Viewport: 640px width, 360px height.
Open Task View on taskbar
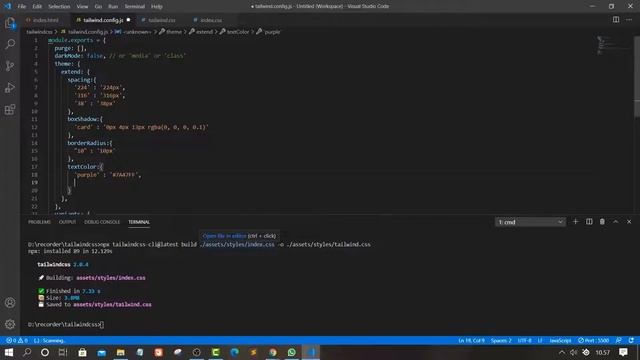point(63,352)
